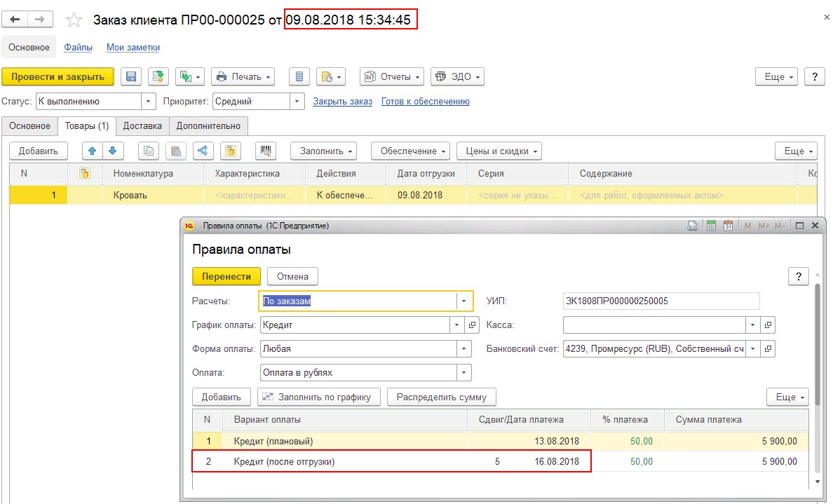Click the copy rows icon in goods toolbar
The height and width of the screenshot is (504, 833).
149,151
